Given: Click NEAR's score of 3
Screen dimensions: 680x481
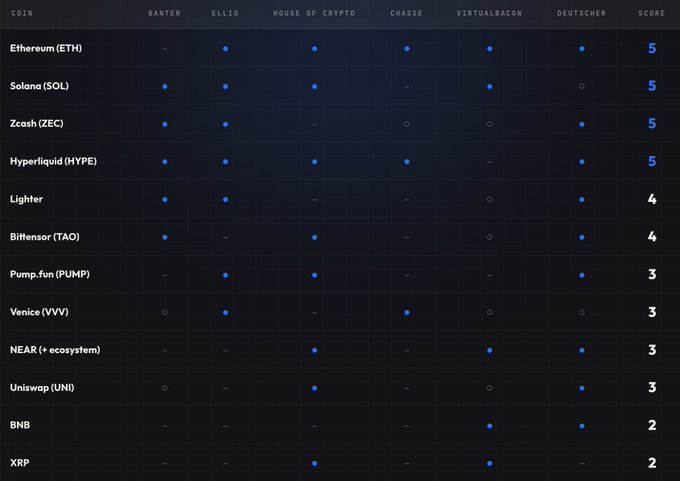Looking at the screenshot, I should click(652, 350).
